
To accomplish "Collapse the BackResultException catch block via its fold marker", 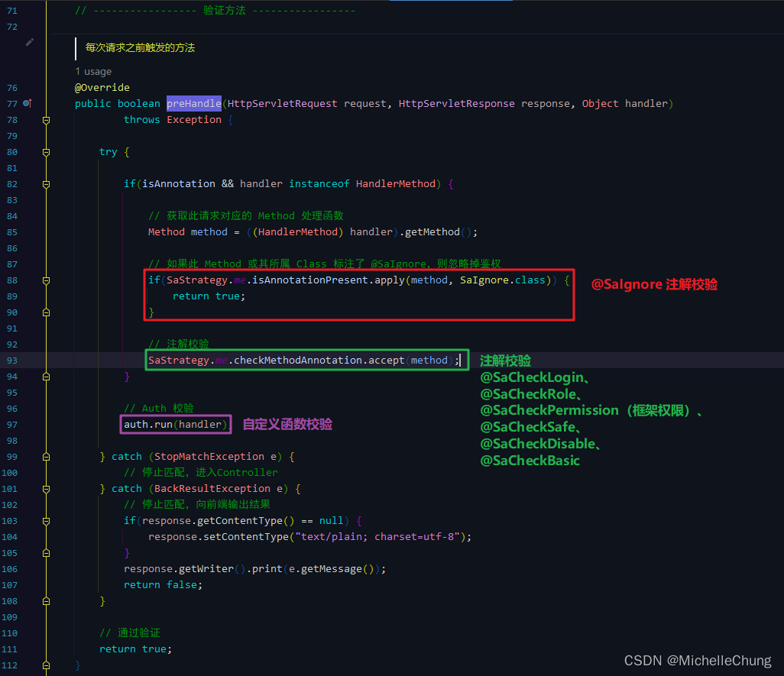I will click(46, 488).
